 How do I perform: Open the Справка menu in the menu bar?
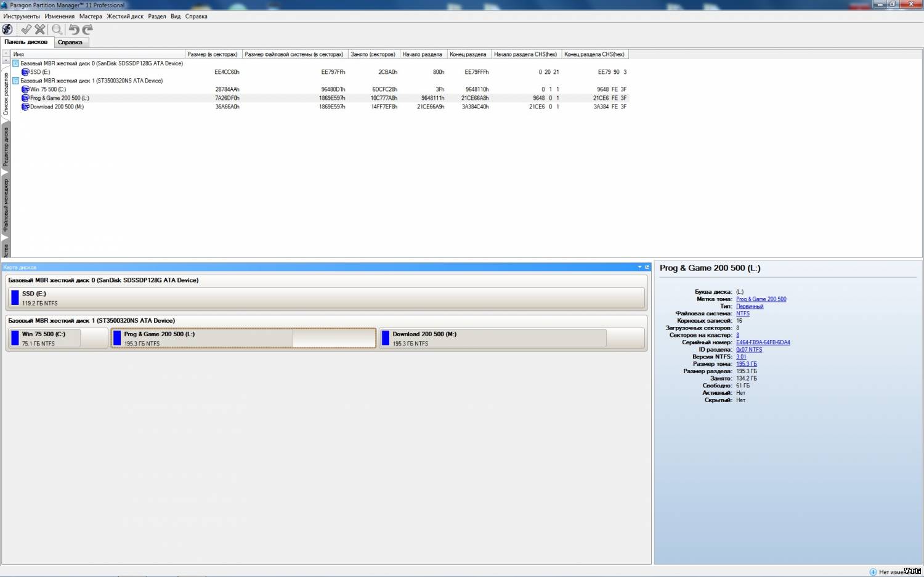197,17
